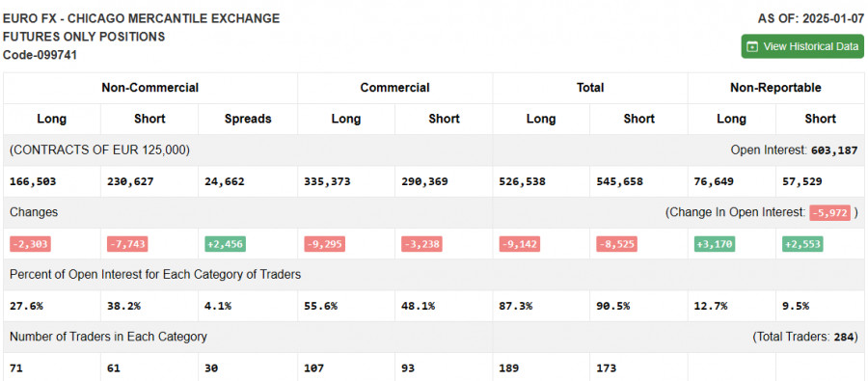Screen dimensions: 868x381
Task: Click the red -2,303 change badge
Action: click(x=31, y=244)
